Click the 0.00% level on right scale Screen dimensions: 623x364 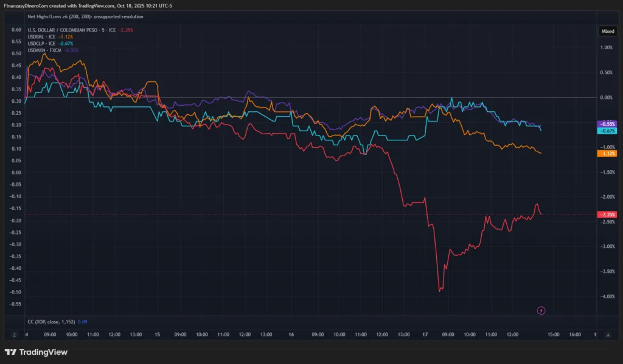[607, 97]
